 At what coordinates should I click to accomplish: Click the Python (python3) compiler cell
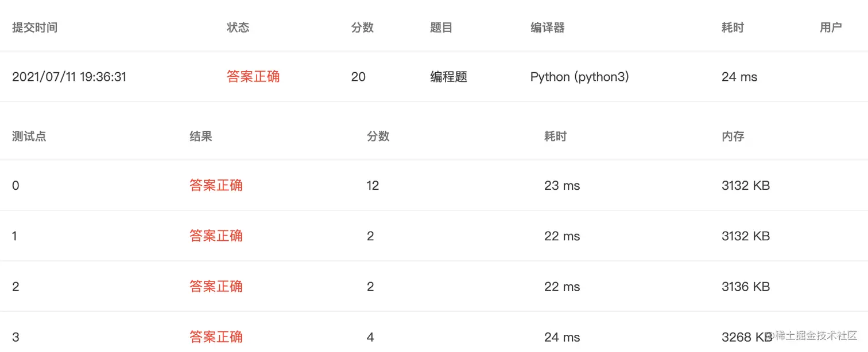[x=580, y=77]
